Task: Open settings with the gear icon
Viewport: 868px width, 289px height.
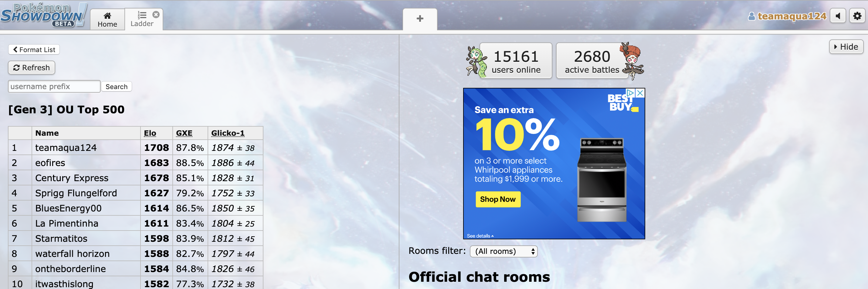Action: [x=857, y=16]
